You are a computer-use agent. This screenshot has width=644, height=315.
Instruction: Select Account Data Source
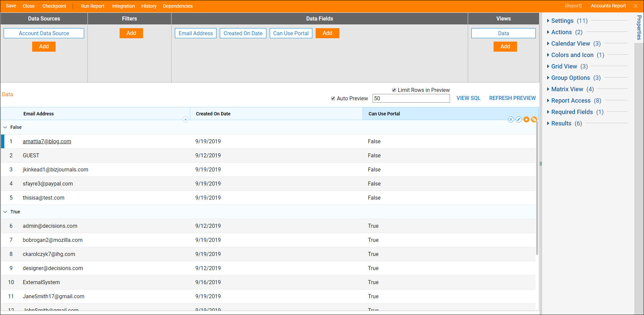pyautogui.click(x=44, y=33)
